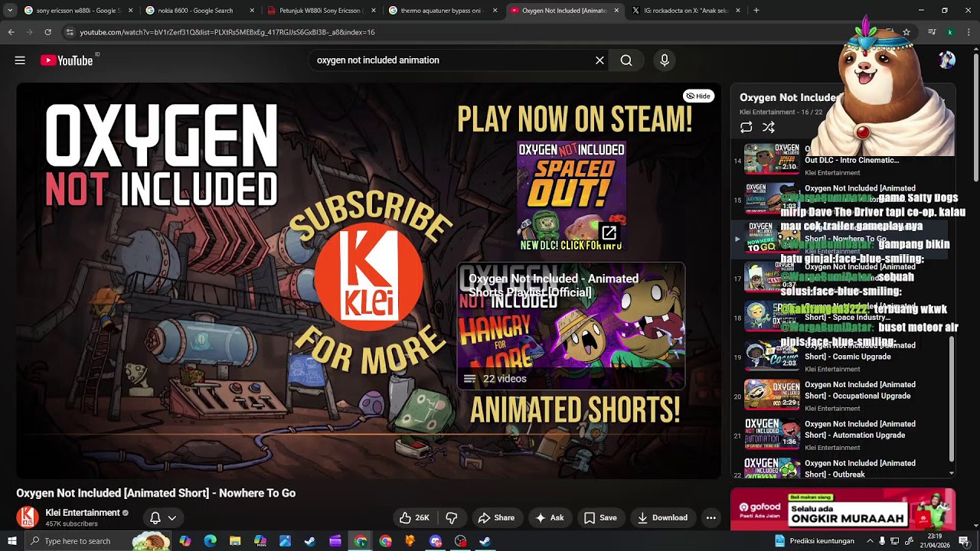Screen dimensions: 980x551
Task: Open more actions three-dot menu below video
Action: pyautogui.click(x=710, y=518)
